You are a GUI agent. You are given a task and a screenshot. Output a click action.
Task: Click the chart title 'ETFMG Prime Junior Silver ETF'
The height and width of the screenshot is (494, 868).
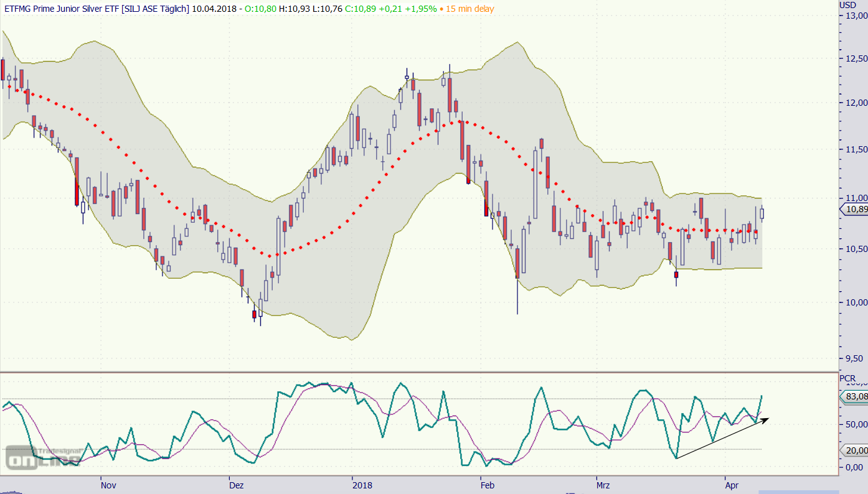62,9
